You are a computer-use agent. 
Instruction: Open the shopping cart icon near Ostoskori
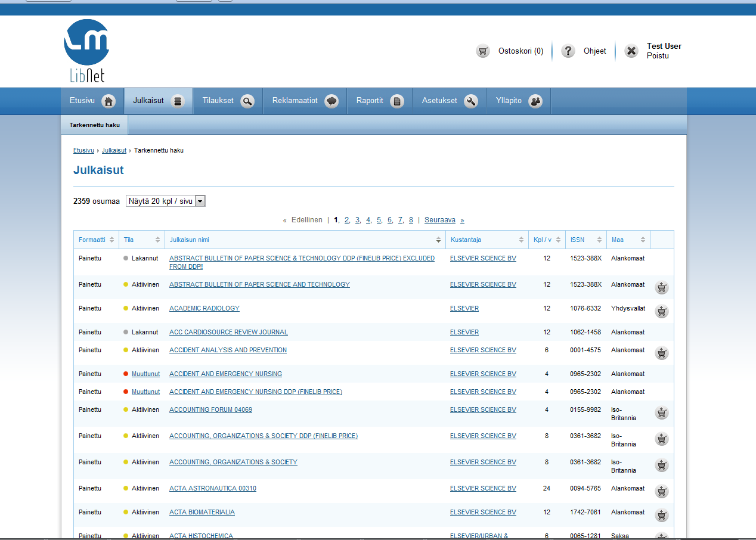(483, 51)
